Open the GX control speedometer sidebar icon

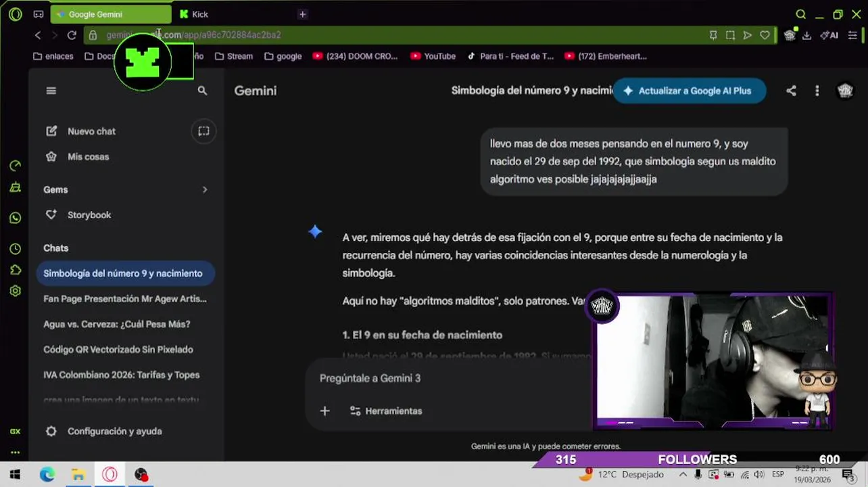[x=15, y=166]
